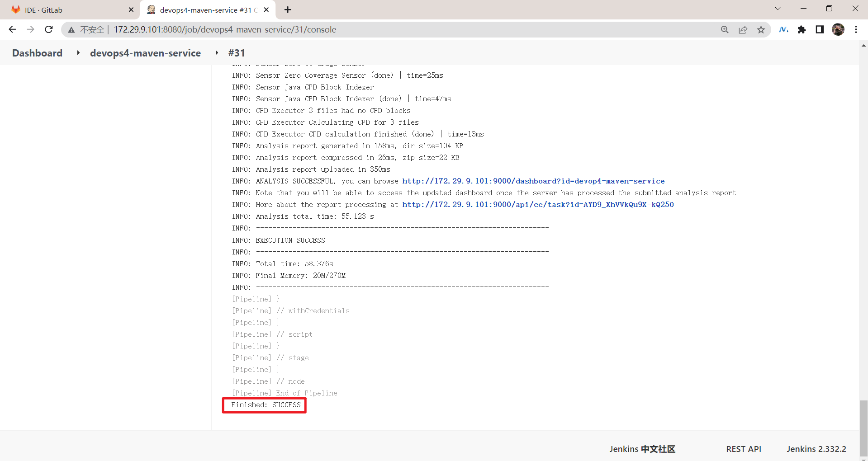This screenshot has width=868, height=461.
Task: Open the Chrome three-dot menu
Action: pyautogui.click(x=856, y=29)
